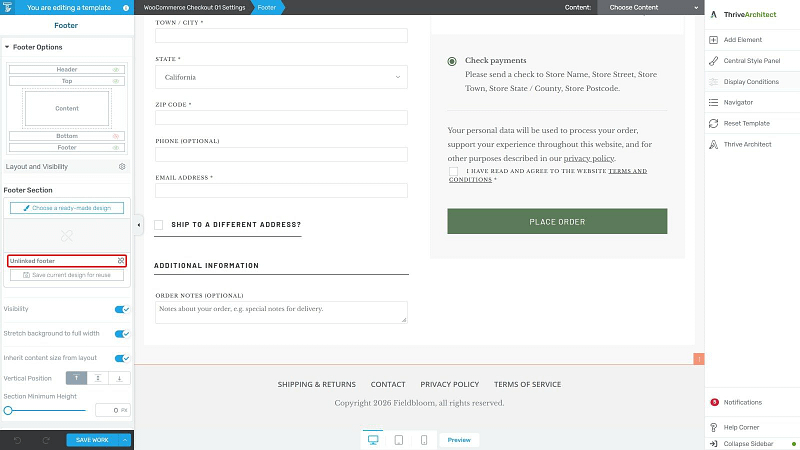
Task: Toggle Bottom section visibility eye
Action: (x=116, y=136)
